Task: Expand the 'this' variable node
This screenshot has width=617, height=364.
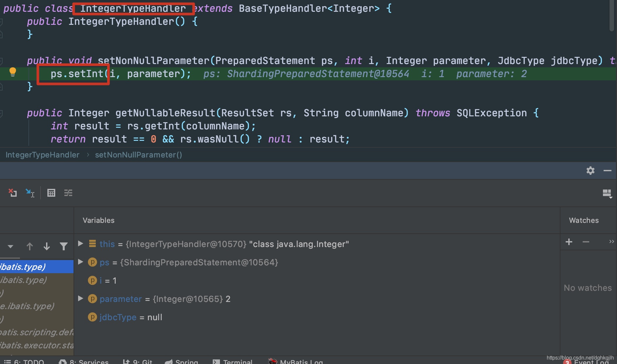Action: point(80,243)
